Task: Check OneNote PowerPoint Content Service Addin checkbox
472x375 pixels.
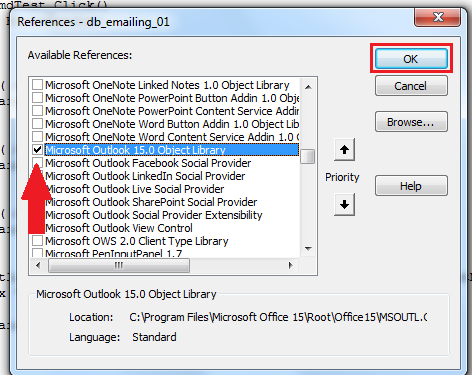Action: tap(37, 111)
